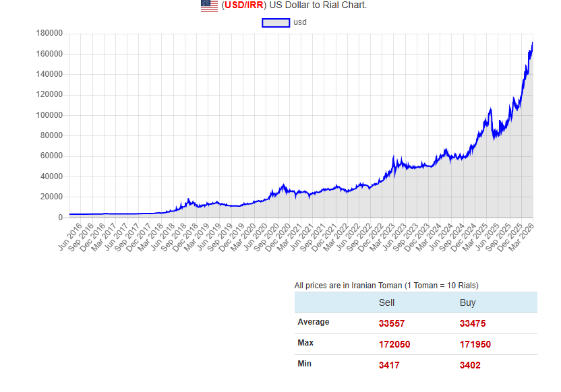This screenshot has height=392, width=561.
Task: Click the 'usd' legend label
Action: pos(300,22)
